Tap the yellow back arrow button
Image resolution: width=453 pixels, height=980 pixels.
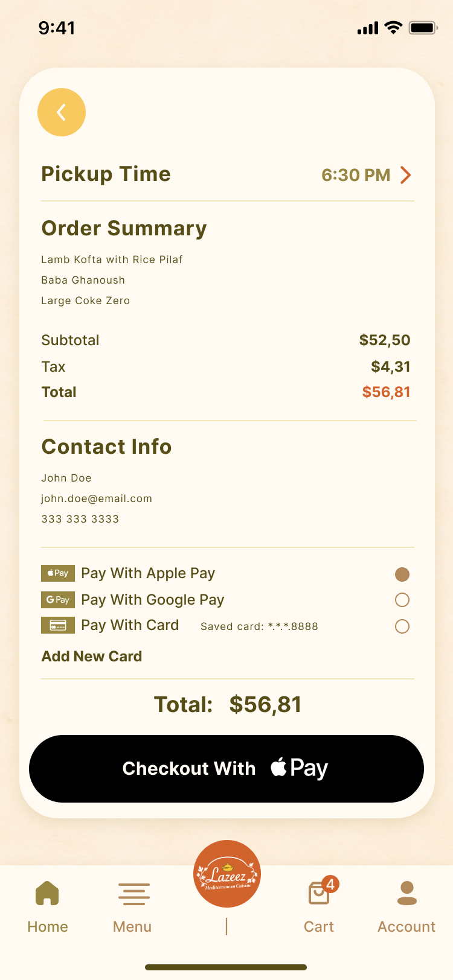[x=62, y=112]
